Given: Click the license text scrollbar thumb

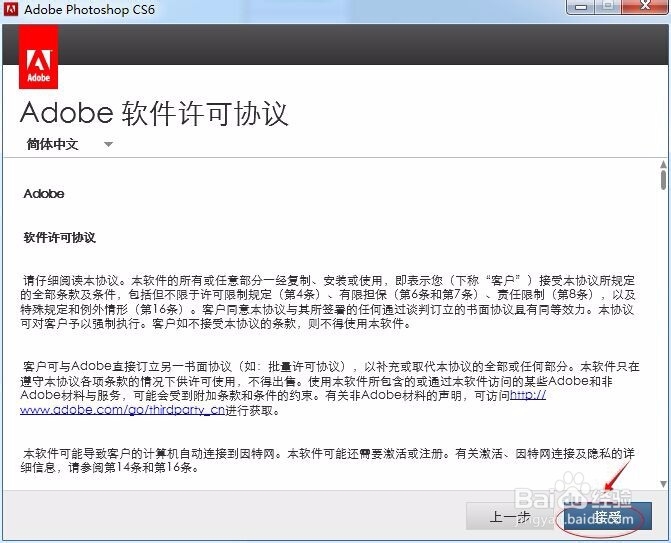Looking at the screenshot, I should point(663,180).
